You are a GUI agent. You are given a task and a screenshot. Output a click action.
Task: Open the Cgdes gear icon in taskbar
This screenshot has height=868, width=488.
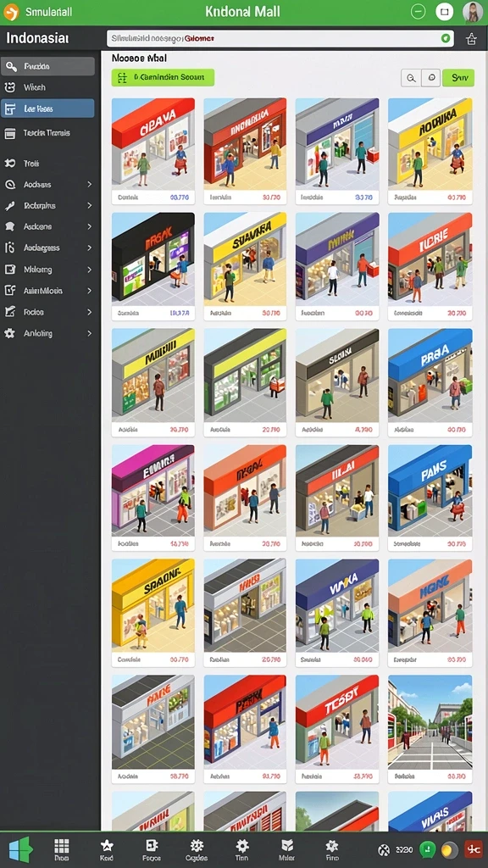[x=197, y=846]
